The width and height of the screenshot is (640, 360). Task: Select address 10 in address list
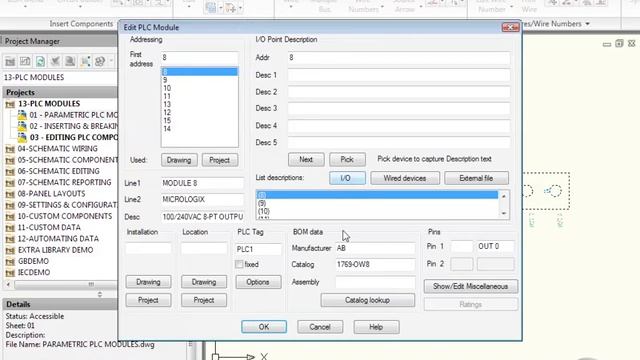pyautogui.click(x=199, y=88)
